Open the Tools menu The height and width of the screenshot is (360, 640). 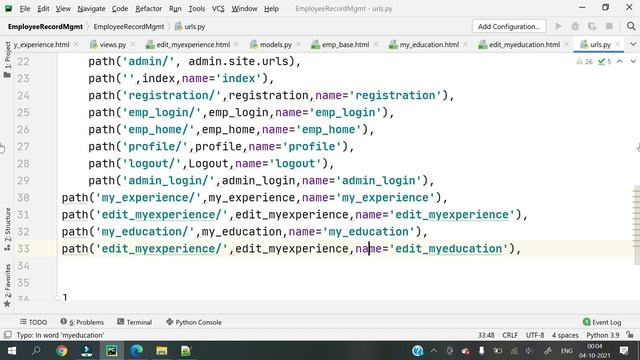196,9
